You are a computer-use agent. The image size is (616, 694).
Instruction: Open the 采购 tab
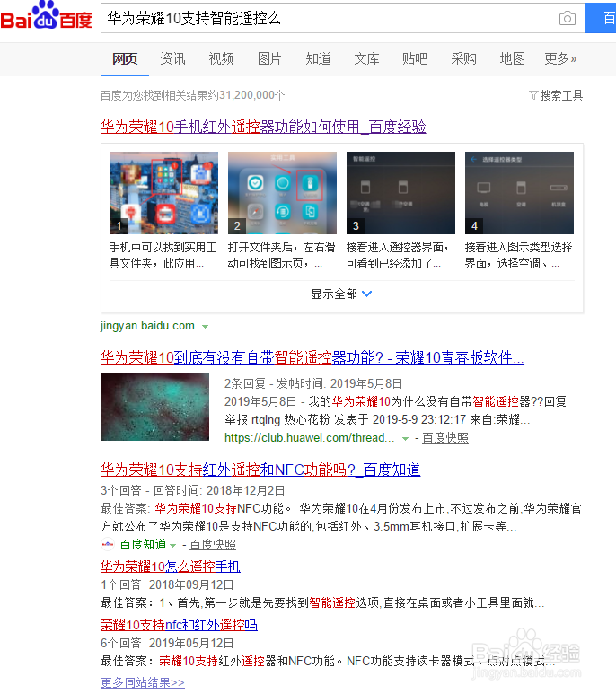coord(463,59)
